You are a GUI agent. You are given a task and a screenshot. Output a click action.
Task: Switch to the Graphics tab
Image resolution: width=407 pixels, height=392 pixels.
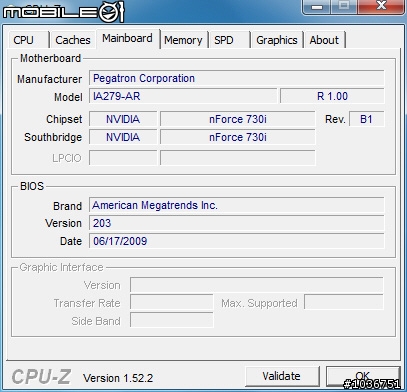(x=277, y=40)
